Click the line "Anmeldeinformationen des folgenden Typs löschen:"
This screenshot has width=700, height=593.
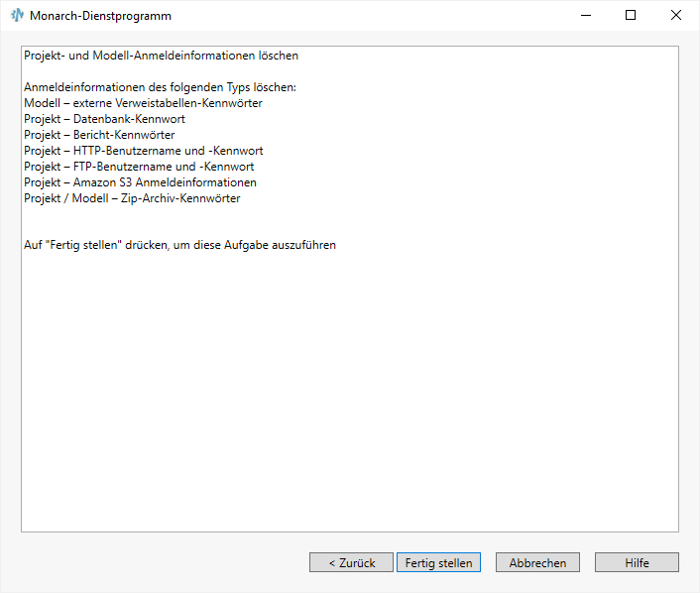160,87
